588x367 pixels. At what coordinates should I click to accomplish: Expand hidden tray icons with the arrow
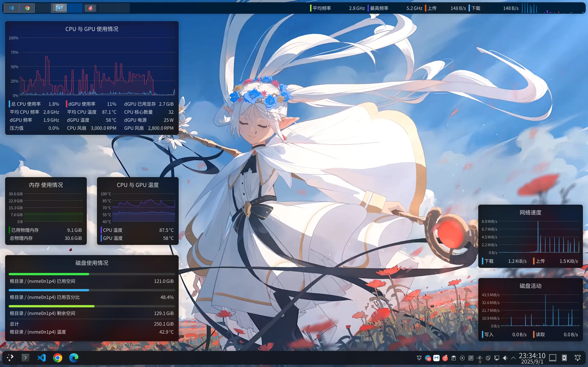pos(513,358)
